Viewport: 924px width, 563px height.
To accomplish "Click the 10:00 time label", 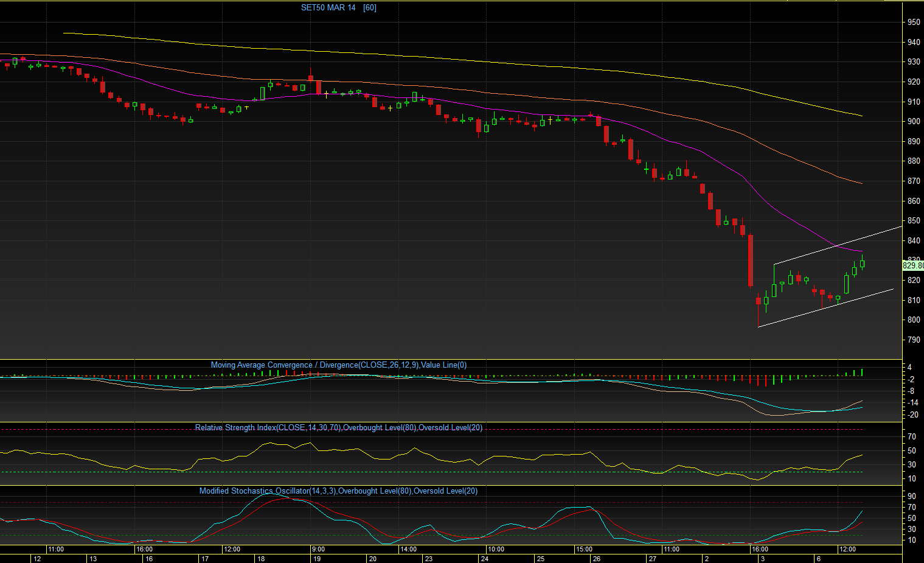I will click(496, 549).
